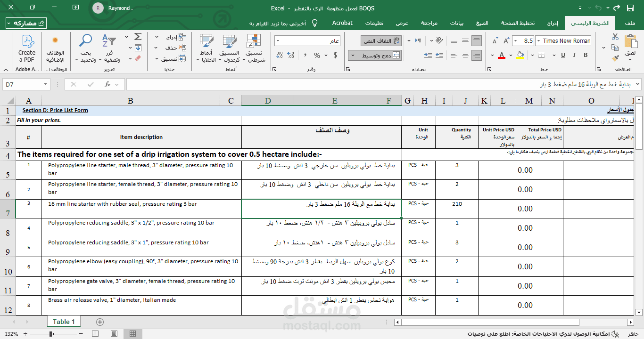Click the Insert Function fx icon

(x=107, y=84)
